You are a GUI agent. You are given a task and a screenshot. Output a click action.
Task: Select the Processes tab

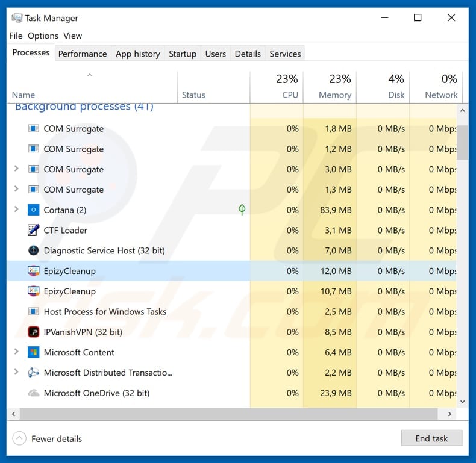[x=31, y=52]
